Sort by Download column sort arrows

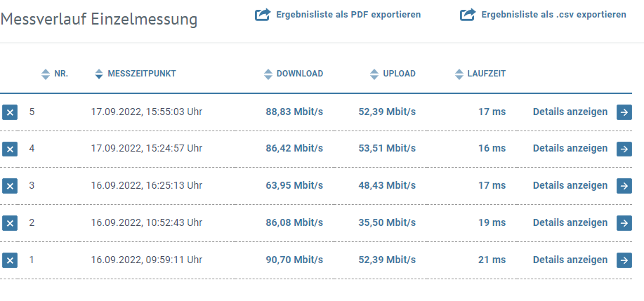[268, 74]
